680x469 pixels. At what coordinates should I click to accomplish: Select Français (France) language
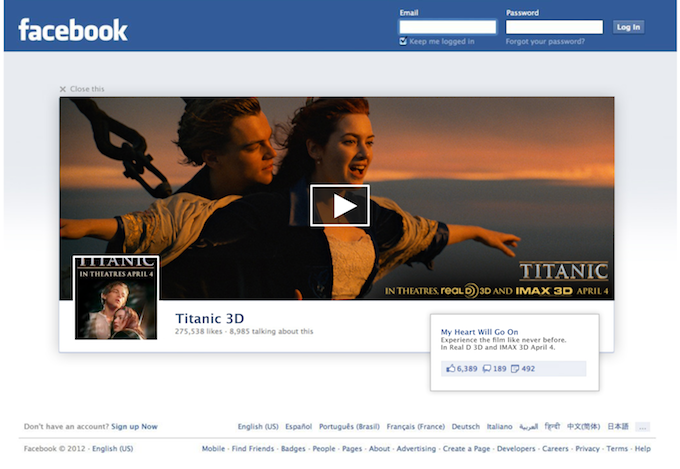(x=415, y=426)
